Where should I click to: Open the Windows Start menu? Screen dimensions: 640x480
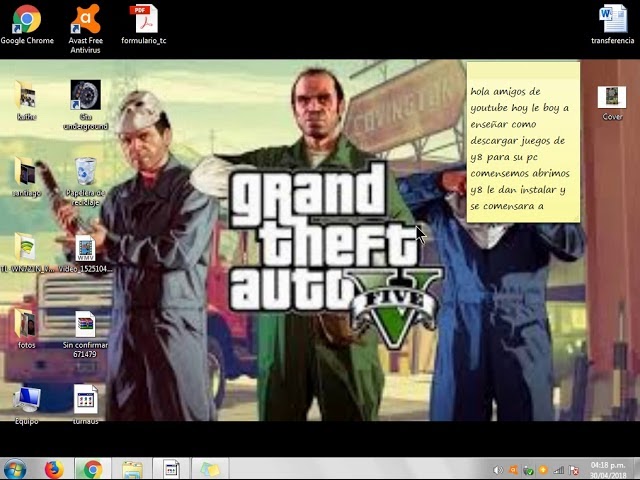15,469
